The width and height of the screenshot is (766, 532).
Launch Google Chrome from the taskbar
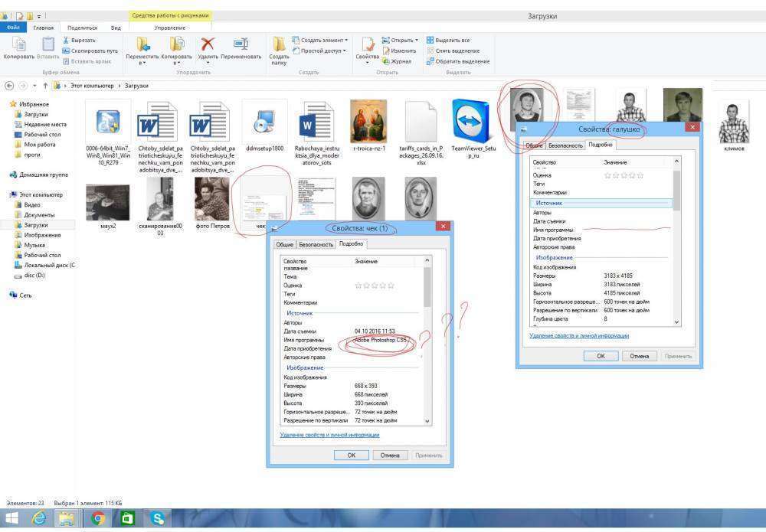point(97,518)
